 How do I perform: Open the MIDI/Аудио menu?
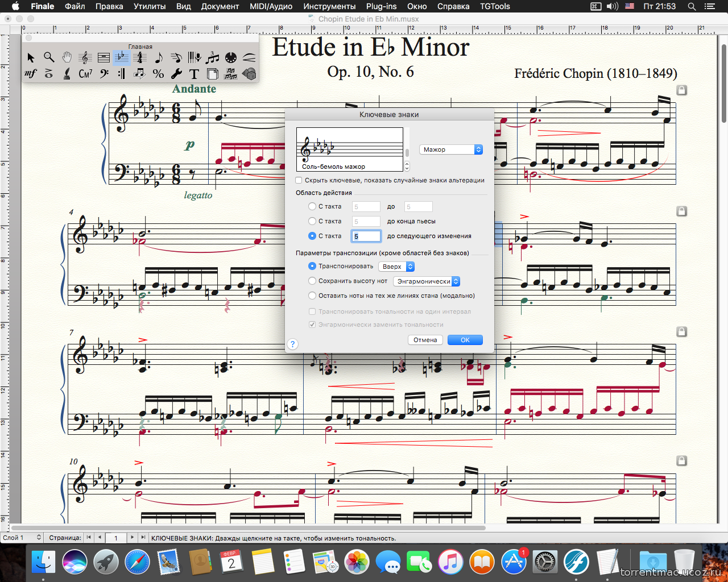(271, 6)
